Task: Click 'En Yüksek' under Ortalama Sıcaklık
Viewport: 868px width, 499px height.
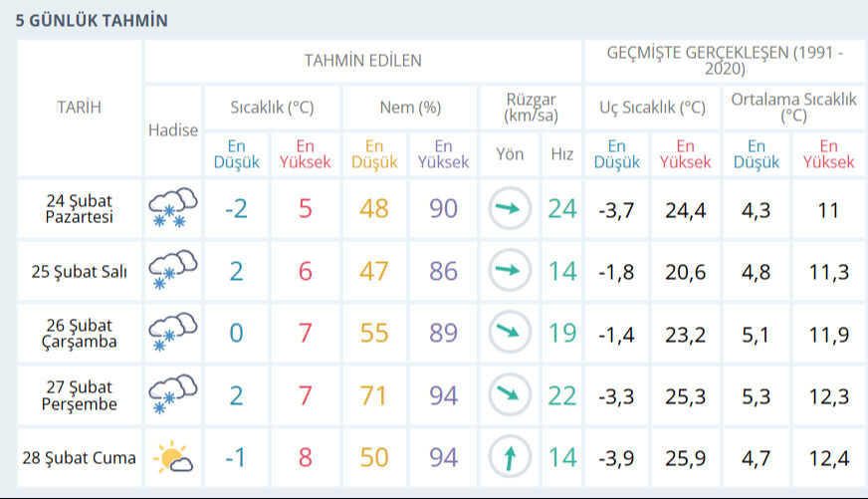Action: tap(829, 154)
